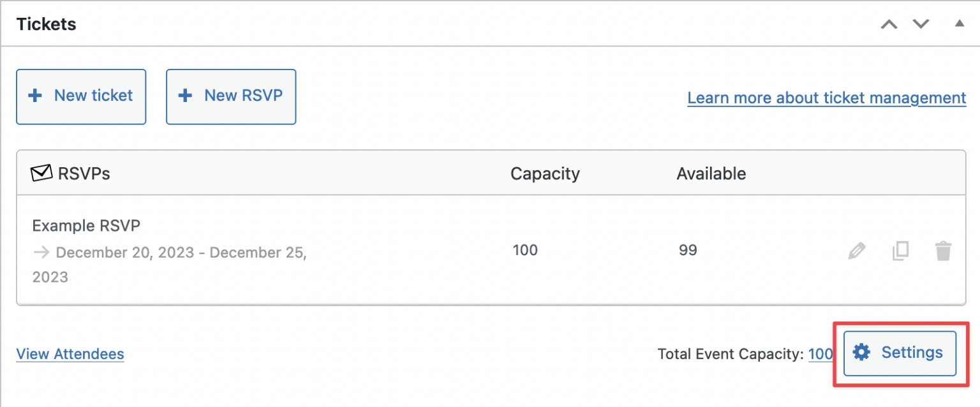980x407 pixels.
Task: Move the Tickets panel up using the chevron
Action: pos(888,23)
